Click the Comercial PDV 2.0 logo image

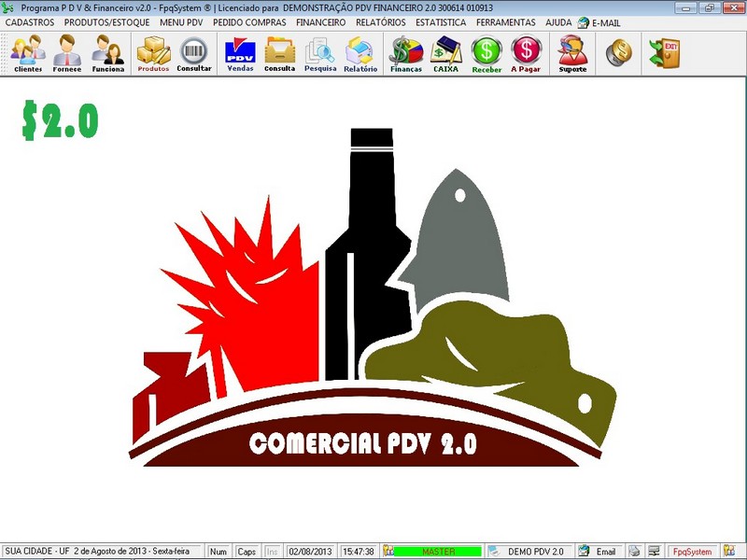372,298
